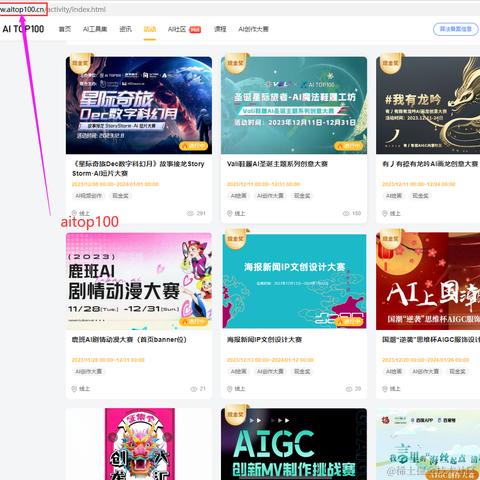Screen dimensions: 480x480
Task: Select the highlighted 活动 nav tab
Action: point(150,29)
